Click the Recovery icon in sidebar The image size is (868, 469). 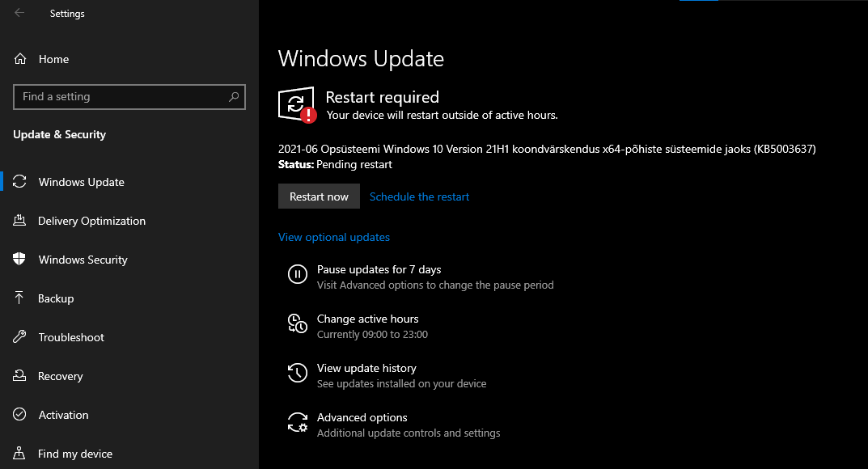point(19,375)
